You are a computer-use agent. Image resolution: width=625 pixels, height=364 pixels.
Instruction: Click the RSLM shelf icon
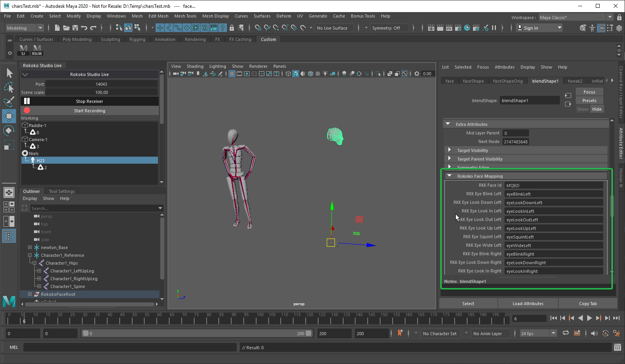point(37,50)
